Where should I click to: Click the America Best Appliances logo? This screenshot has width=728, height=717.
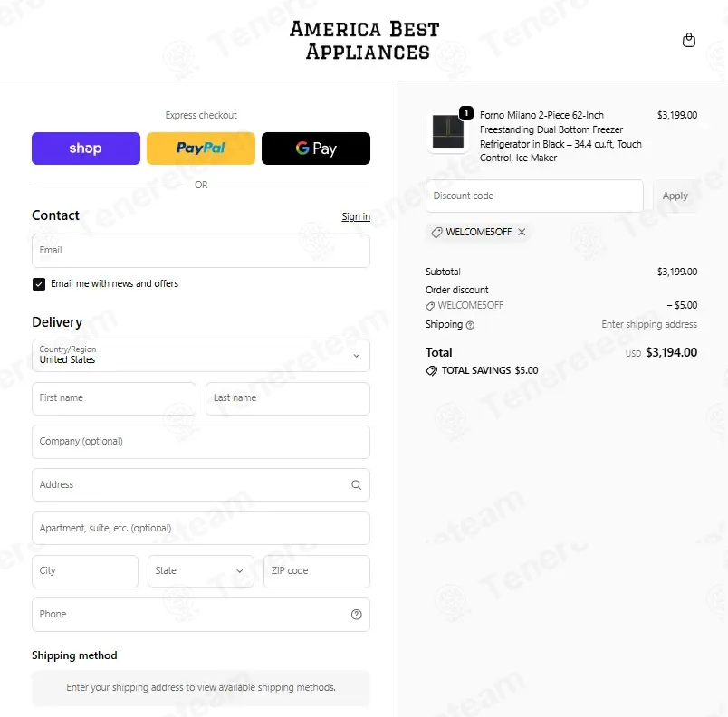(365, 41)
